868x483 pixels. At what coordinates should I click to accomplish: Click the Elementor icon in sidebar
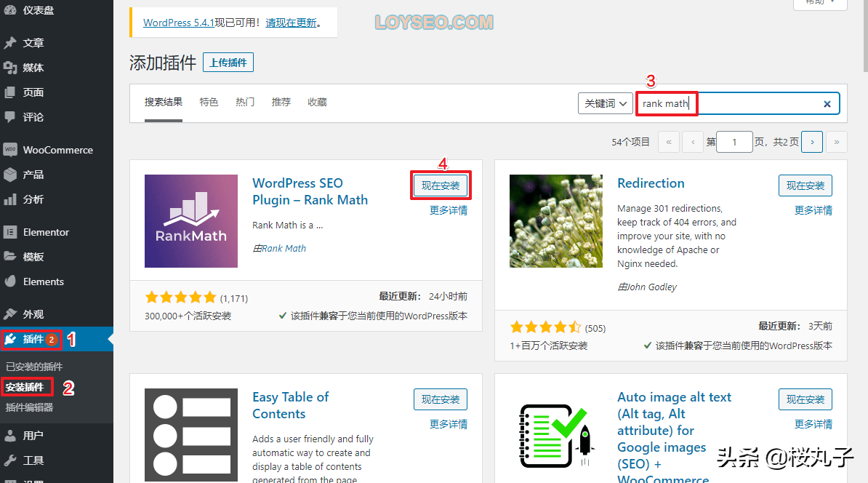[10, 232]
